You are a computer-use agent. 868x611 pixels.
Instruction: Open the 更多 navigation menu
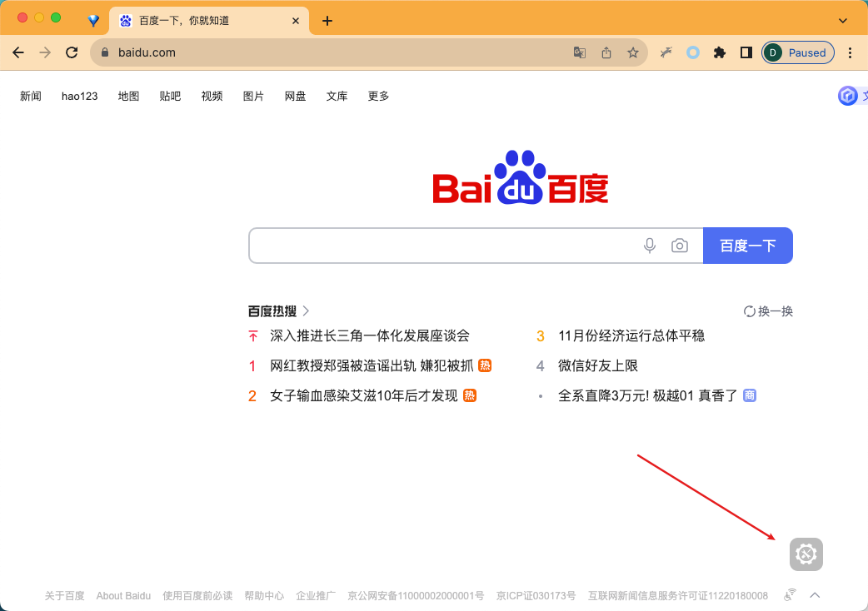378,97
